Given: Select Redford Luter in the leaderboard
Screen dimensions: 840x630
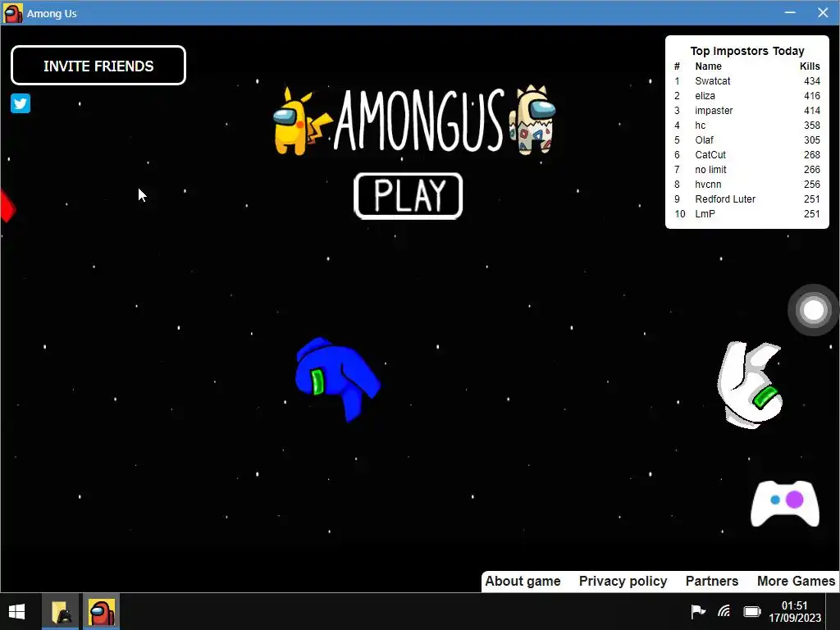Looking at the screenshot, I should pyautogui.click(x=725, y=199).
